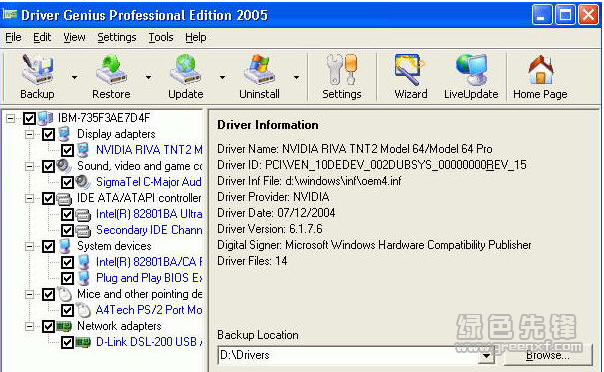This screenshot has width=604, height=372.
Task: Click the D:\Drivers backup location field
Action: pos(349,355)
